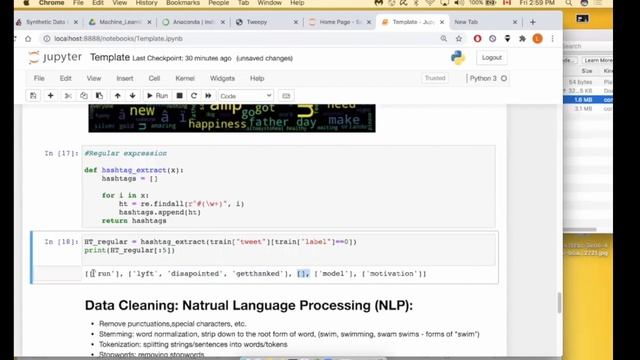Open the Opera red extension icon
This screenshot has height=360, width=640.
click(477, 38)
